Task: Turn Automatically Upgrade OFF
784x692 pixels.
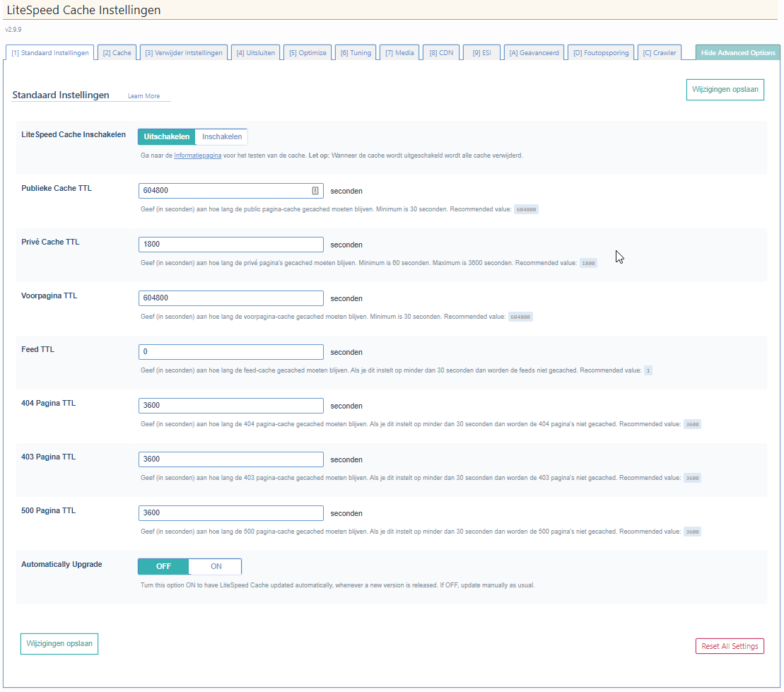Action: 163,566
